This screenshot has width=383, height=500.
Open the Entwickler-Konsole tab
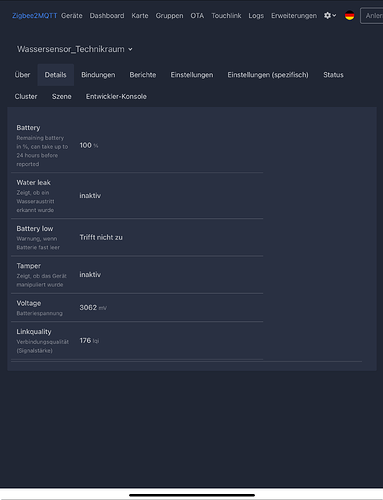click(x=116, y=97)
